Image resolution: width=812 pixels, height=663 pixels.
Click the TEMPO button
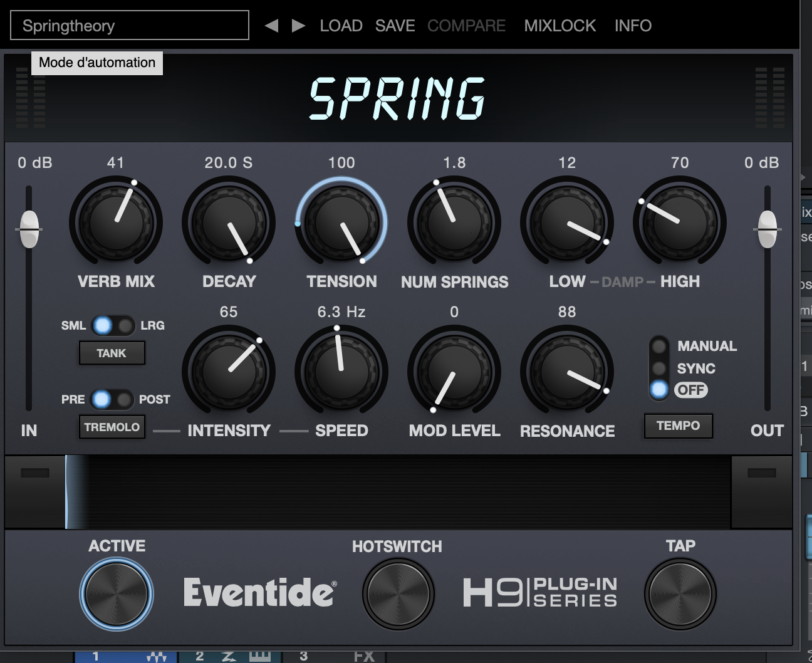(679, 425)
